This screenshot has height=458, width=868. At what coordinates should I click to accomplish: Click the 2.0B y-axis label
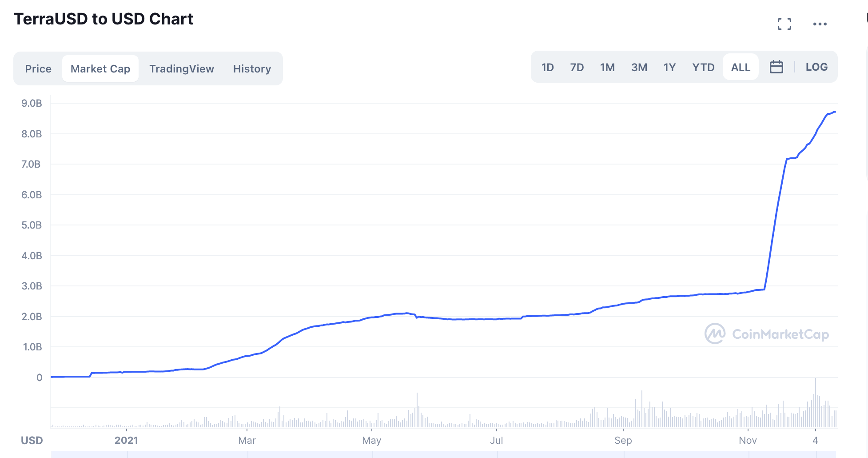click(x=32, y=317)
